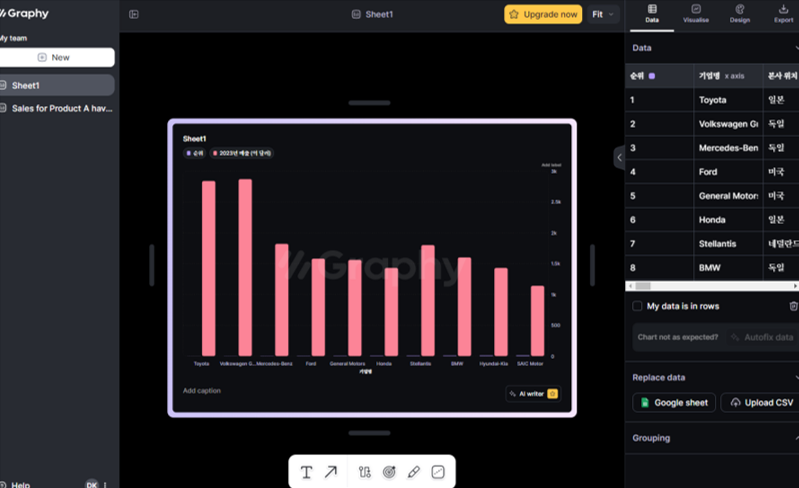This screenshot has width=799, height=488.
Task: Open the 기업명 x axis column header
Action: click(728, 76)
